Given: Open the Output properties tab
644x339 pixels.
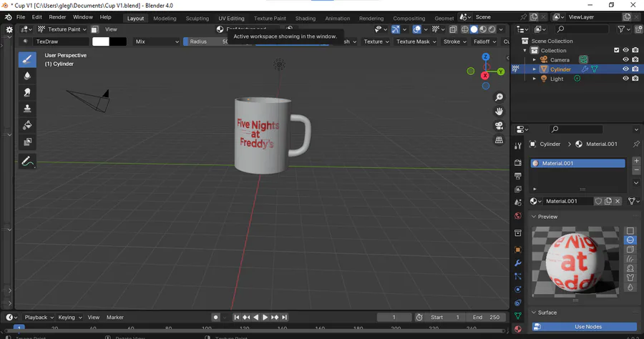Looking at the screenshot, I should coord(518,176).
